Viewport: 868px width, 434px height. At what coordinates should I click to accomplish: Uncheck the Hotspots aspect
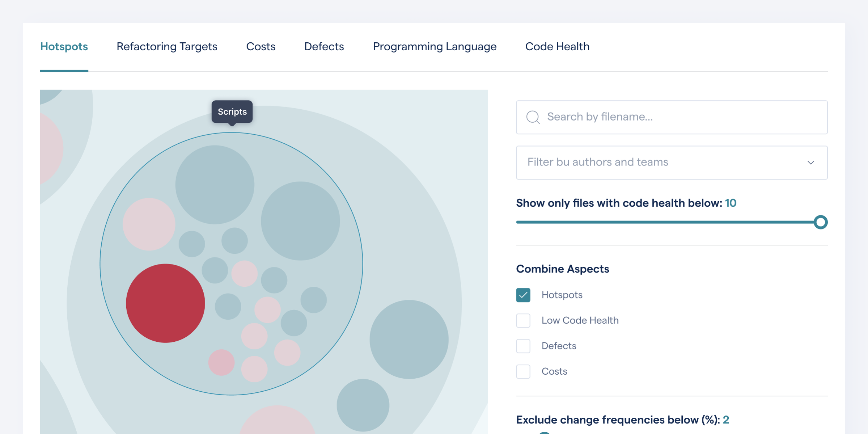click(x=523, y=295)
